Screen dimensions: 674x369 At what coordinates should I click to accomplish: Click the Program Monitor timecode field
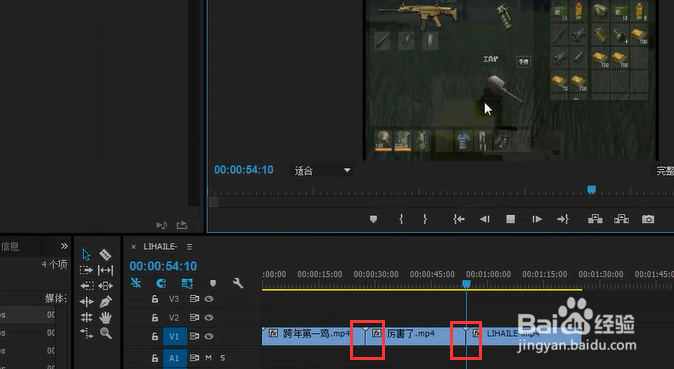(x=244, y=170)
